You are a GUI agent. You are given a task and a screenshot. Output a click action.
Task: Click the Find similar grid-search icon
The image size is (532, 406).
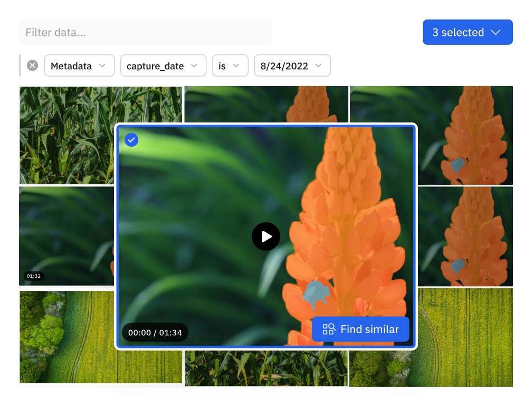[x=328, y=329]
